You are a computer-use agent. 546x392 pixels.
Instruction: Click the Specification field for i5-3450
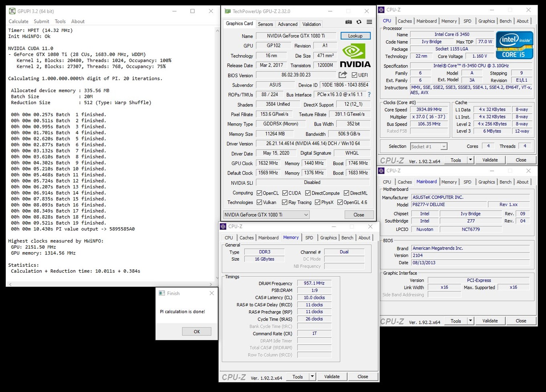click(x=471, y=66)
